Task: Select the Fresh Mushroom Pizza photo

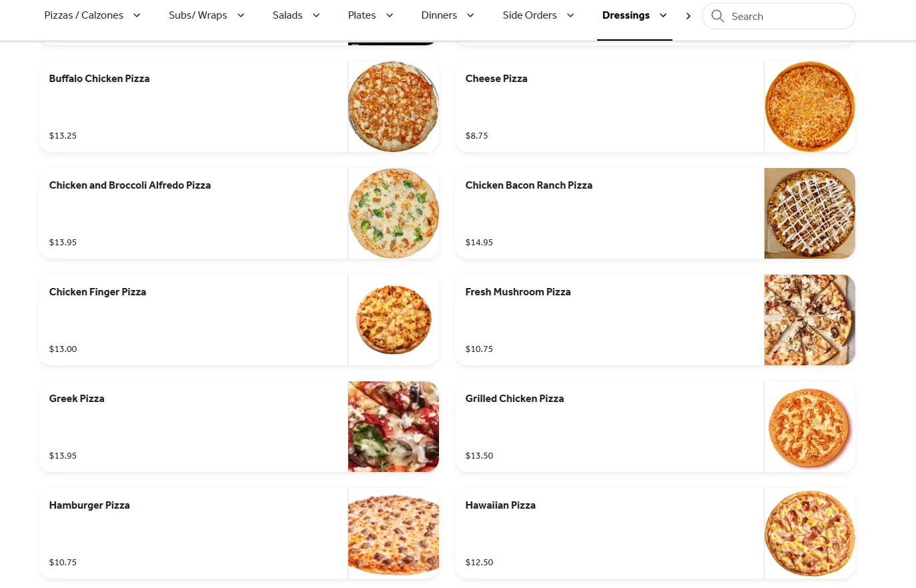Action: tap(809, 320)
